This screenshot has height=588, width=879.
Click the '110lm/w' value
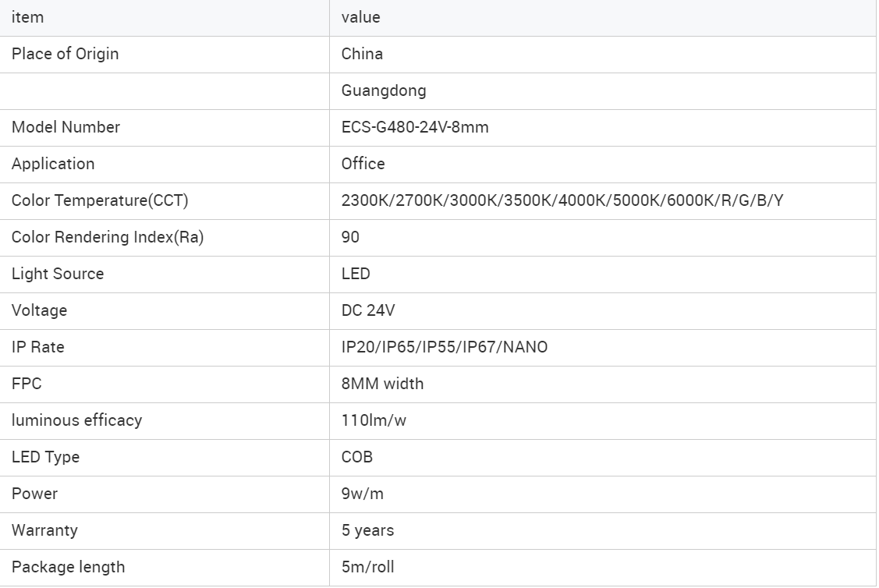[374, 420]
